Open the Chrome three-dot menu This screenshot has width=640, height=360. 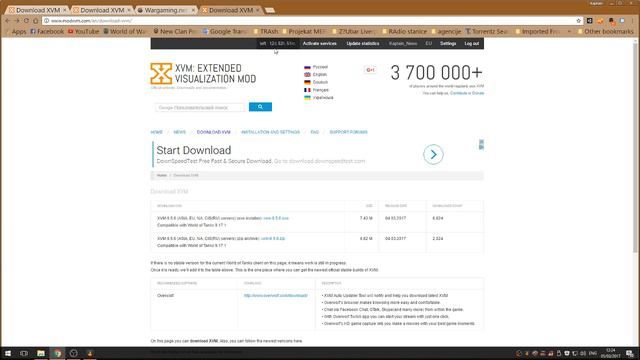633,20
